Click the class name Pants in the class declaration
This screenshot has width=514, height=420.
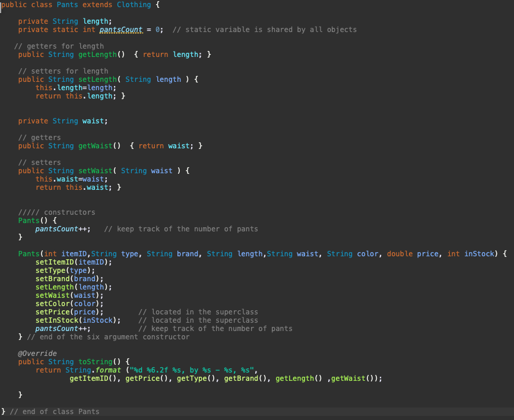coord(67,5)
